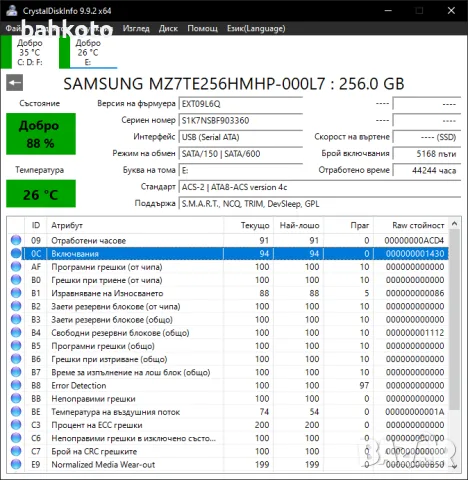Viewport: 468px width, 480px height.
Task: Click the green Добро 88 % health status button
Action: tap(41, 134)
